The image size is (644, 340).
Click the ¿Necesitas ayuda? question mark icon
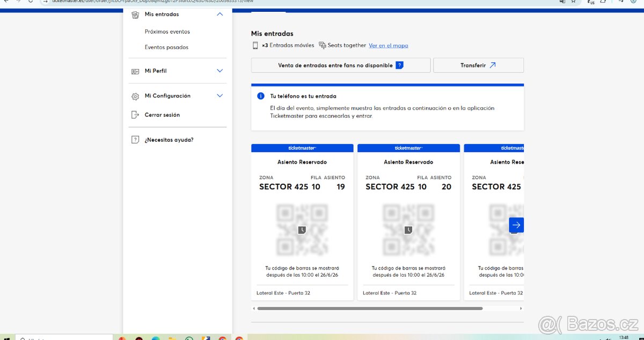point(135,140)
